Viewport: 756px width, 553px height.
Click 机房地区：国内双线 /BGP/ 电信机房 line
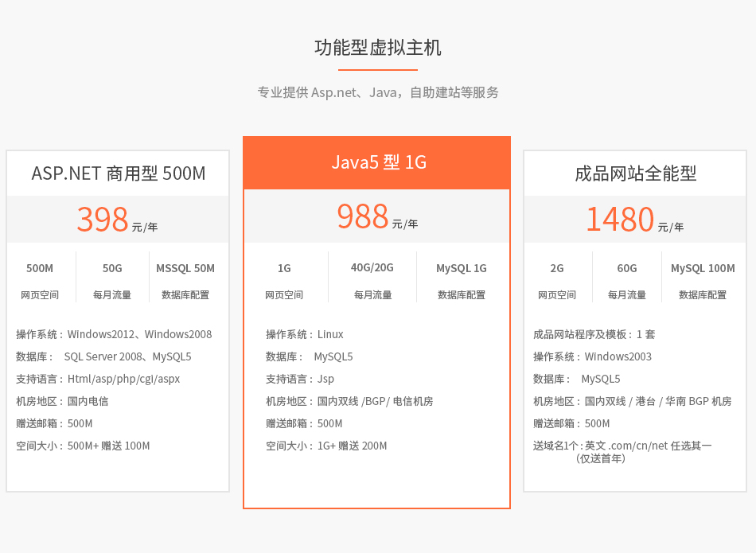tap(349, 401)
